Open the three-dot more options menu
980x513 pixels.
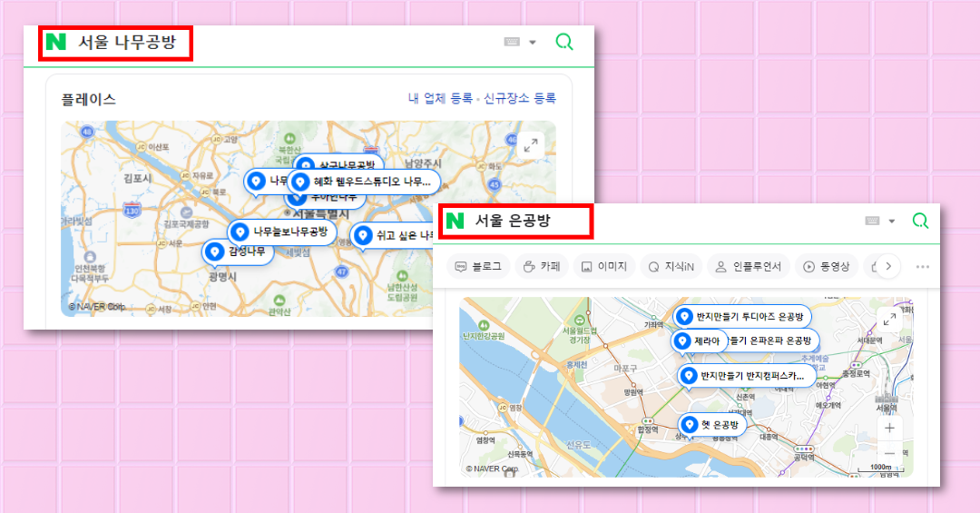pyautogui.click(x=923, y=267)
